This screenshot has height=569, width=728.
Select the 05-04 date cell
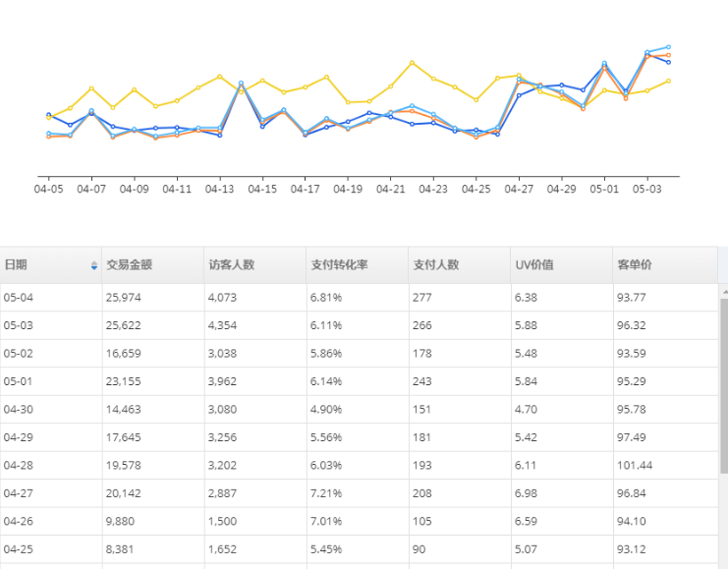click(x=18, y=297)
